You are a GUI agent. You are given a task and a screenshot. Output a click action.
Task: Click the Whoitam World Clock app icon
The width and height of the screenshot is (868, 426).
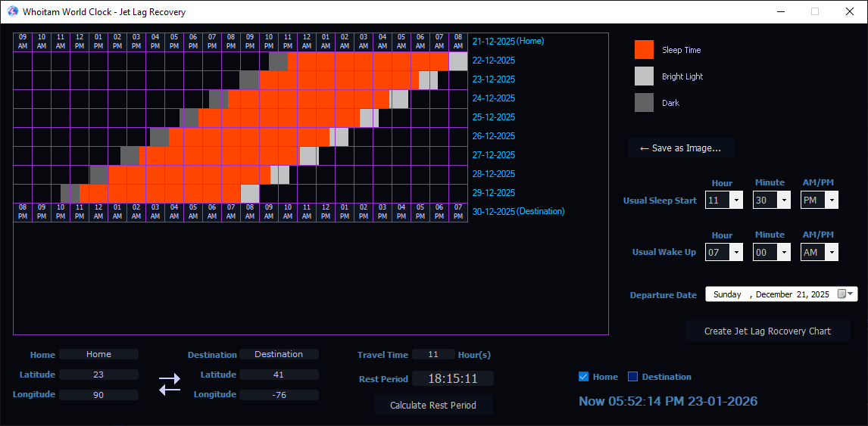pos(13,11)
